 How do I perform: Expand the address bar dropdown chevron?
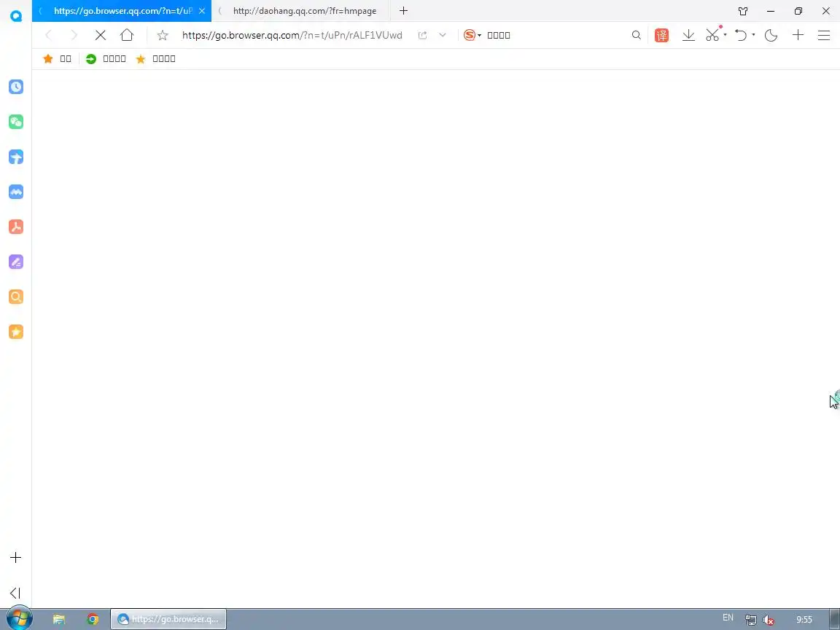443,35
